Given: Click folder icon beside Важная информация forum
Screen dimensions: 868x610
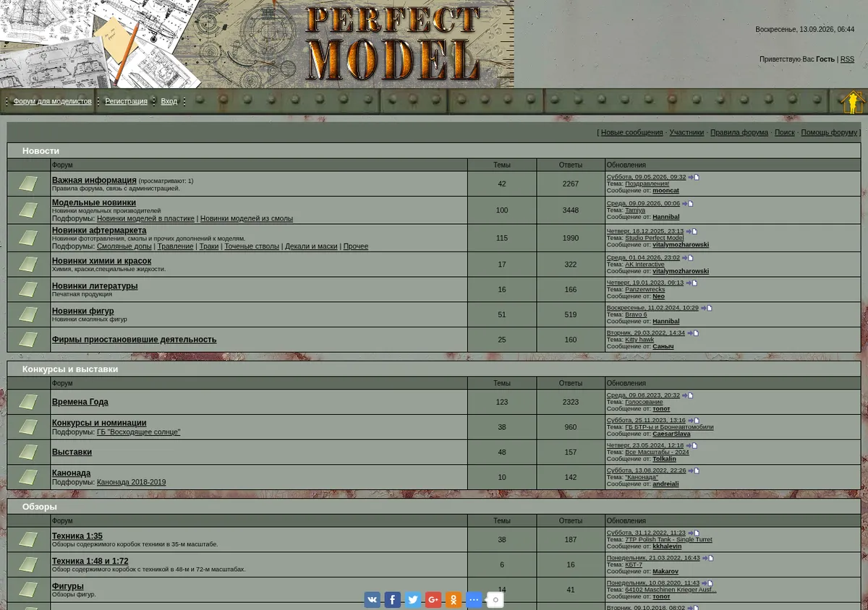Looking at the screenshot, I should click(28, 184).
